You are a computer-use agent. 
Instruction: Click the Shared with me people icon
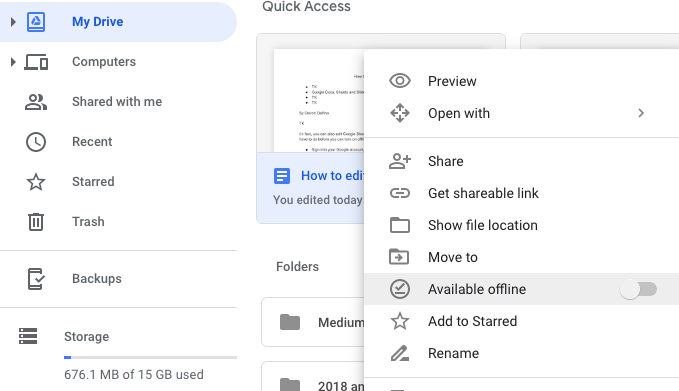pyautogui.click(x=36, y=102)
